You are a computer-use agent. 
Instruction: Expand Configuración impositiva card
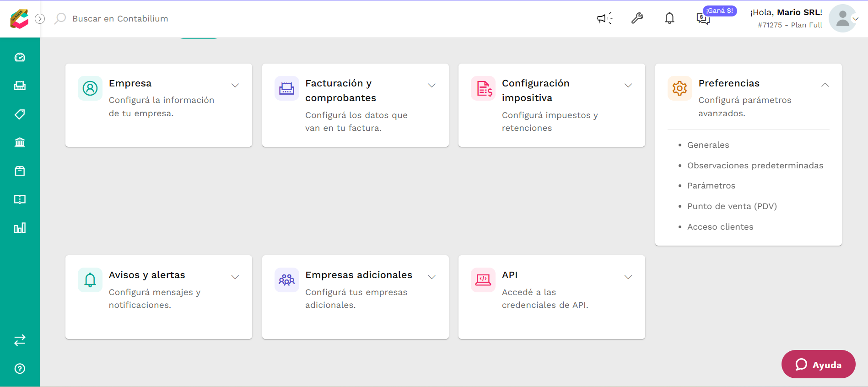[628, 86]
